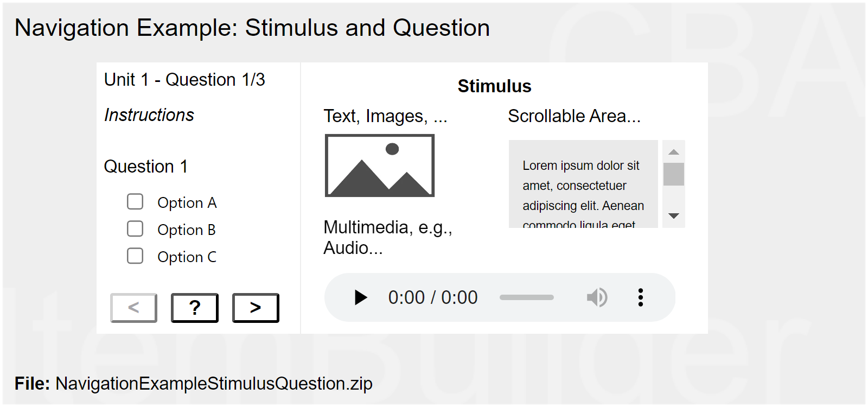
Task: Select the Option A label text
Action: [x=187, y=203]
